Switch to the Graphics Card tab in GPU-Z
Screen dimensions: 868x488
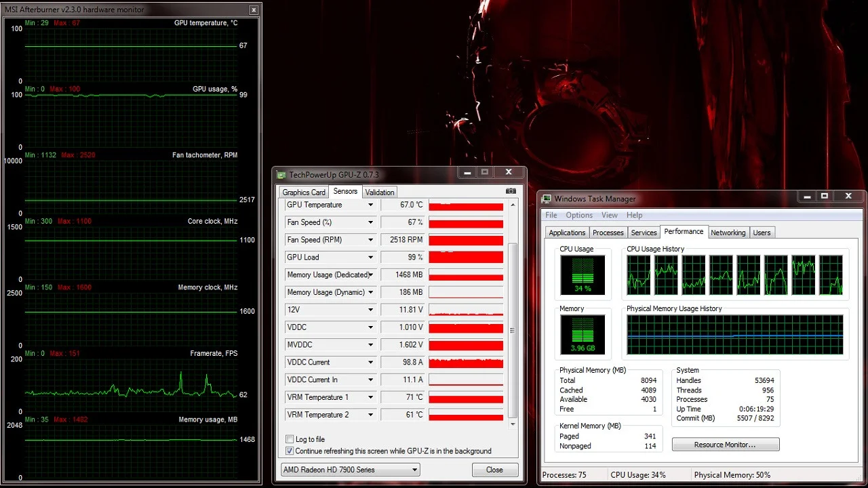pyautogui.click(x=304, y=192)
